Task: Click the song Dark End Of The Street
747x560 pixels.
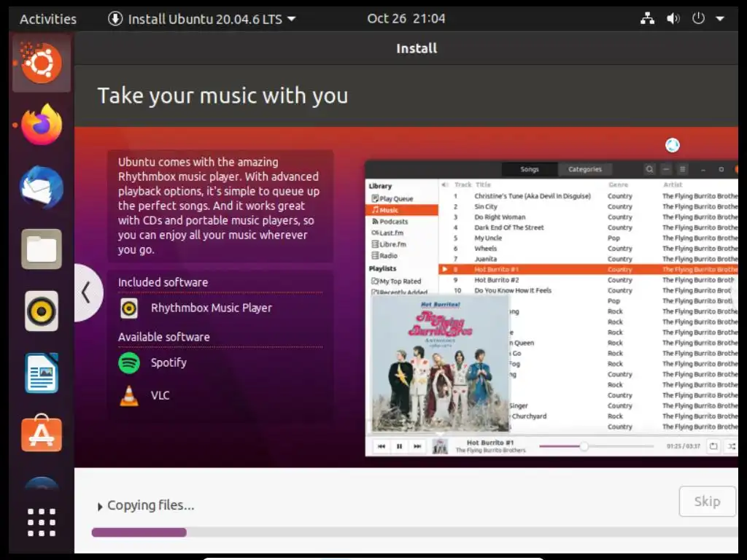Action: 589,227
